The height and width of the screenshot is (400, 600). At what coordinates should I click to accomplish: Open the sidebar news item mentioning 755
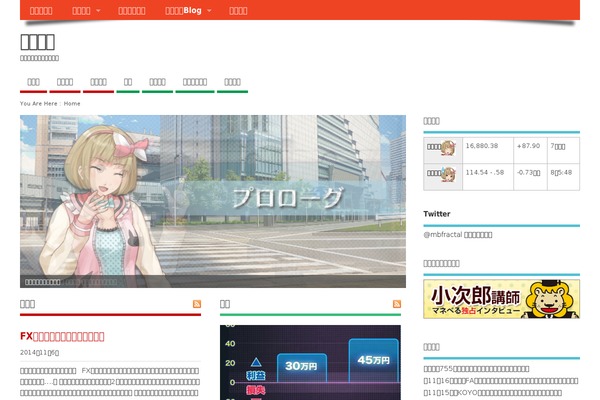click(476, 369)
